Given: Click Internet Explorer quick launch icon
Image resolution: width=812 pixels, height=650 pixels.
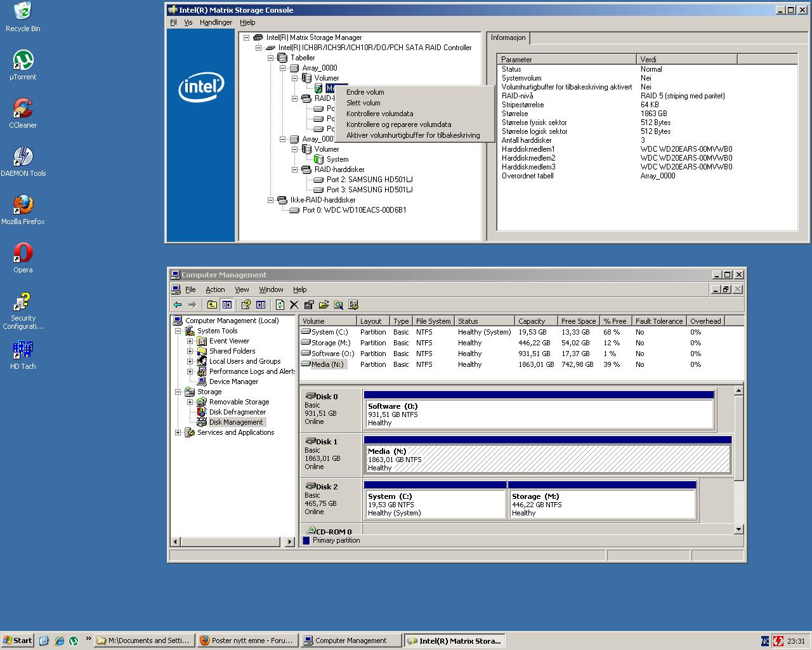Looking at the screenshot, I should [x=59, y=640].
